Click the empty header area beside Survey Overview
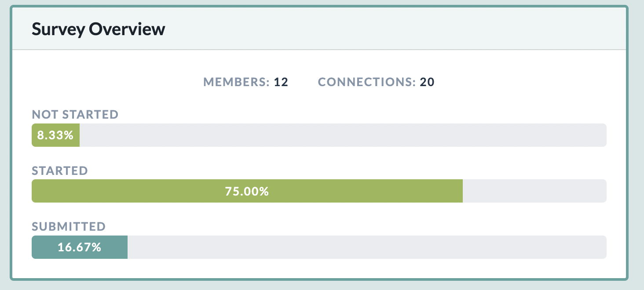Viewport: 644px width, 290px height. click(396, 29)
